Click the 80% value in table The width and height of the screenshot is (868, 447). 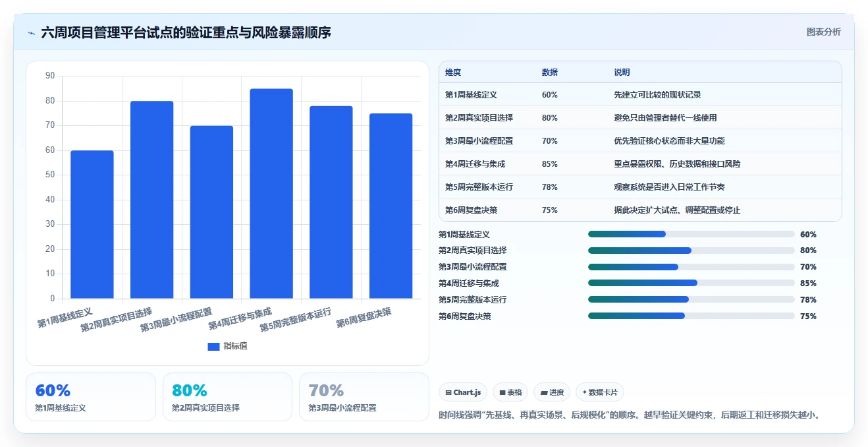point(550,118)
